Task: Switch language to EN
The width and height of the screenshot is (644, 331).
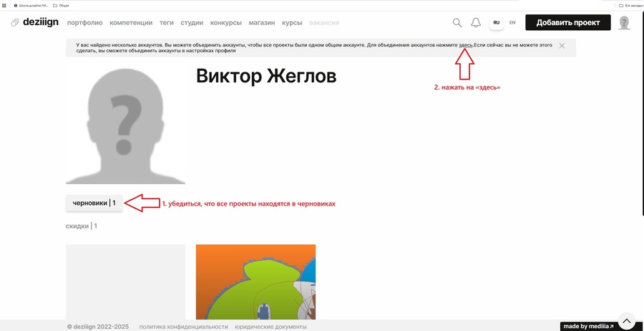Action: coord(512,23)
